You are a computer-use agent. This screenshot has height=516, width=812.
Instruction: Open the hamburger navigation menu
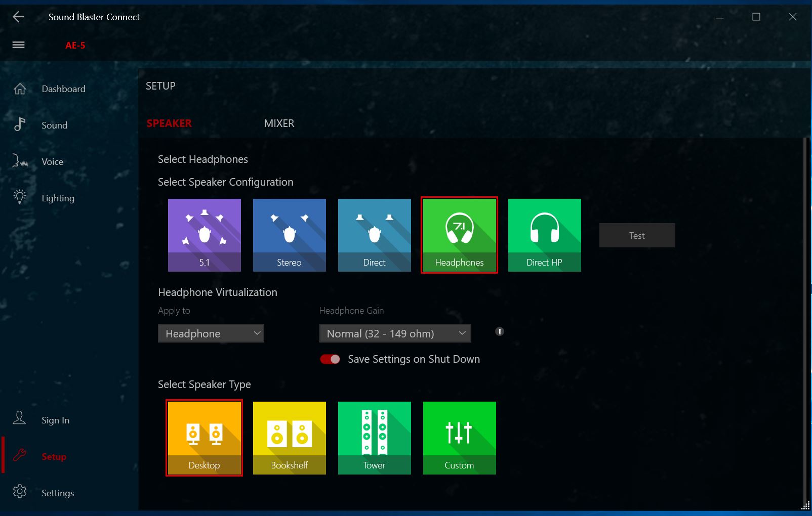tap(19, 45)
